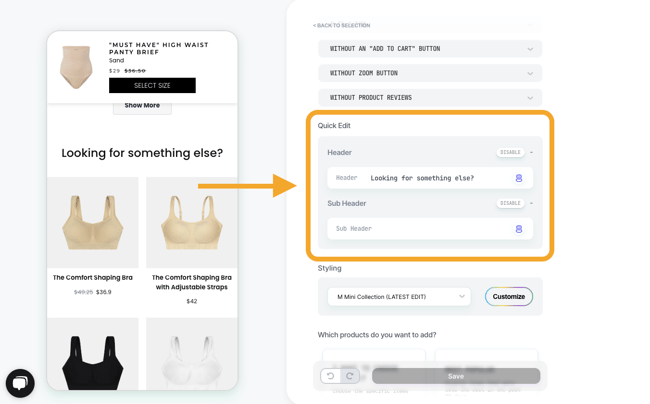Click the undo arrow icon
The width and height of the screenshot is (650, 404).
(x=330, y=376)
